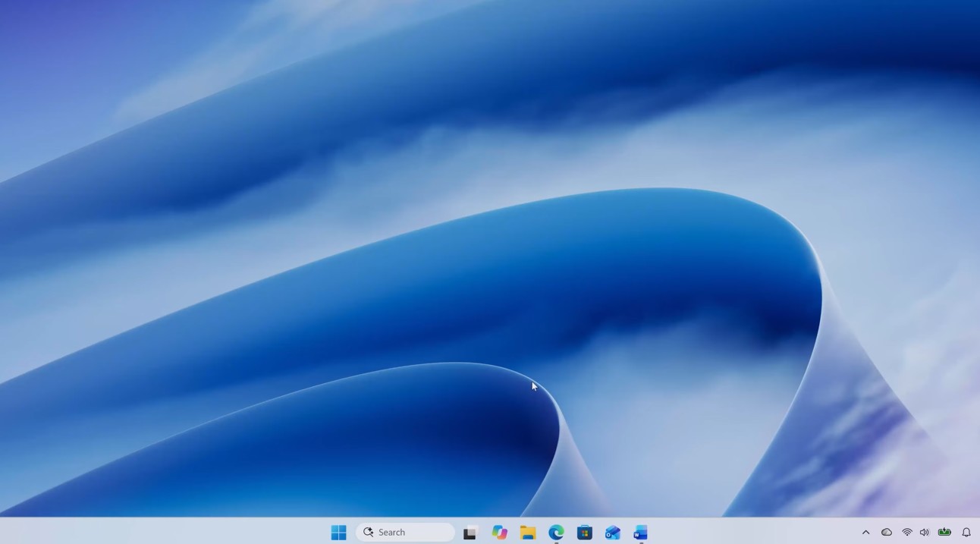Viewport: 980px width, 544px height.
Task: Open the notifications bell icon
Action: click(966, 533)
